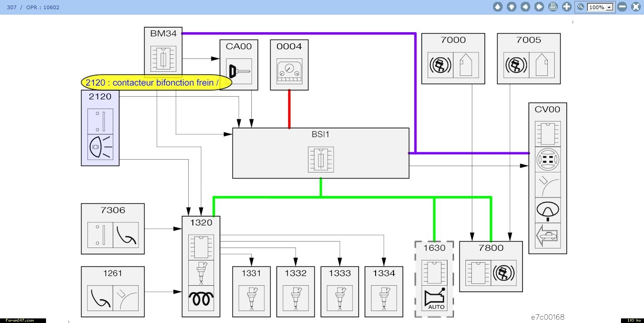Click the magnifier zoom icon
The width and height of the screenshot is (644, 323).
tap(581, 7)
